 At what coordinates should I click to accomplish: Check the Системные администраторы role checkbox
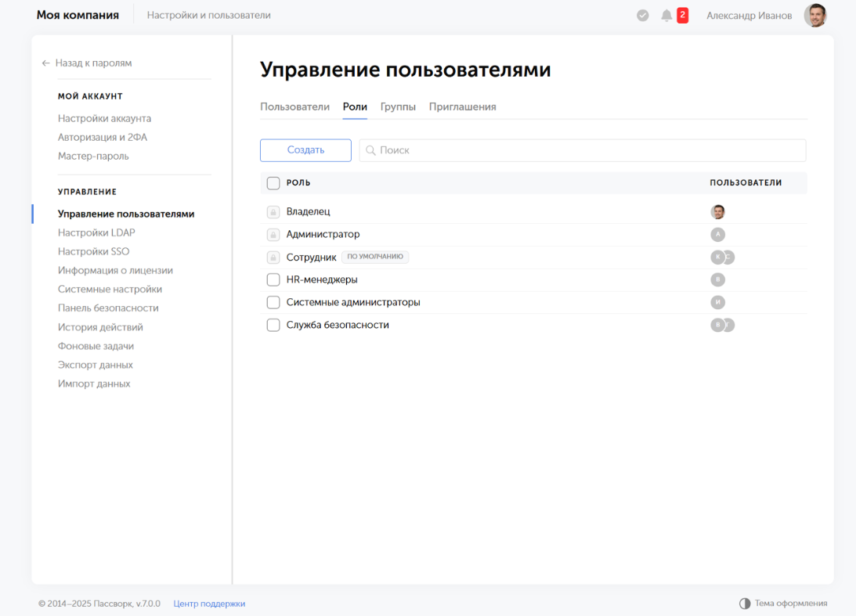tap(273, 302)
